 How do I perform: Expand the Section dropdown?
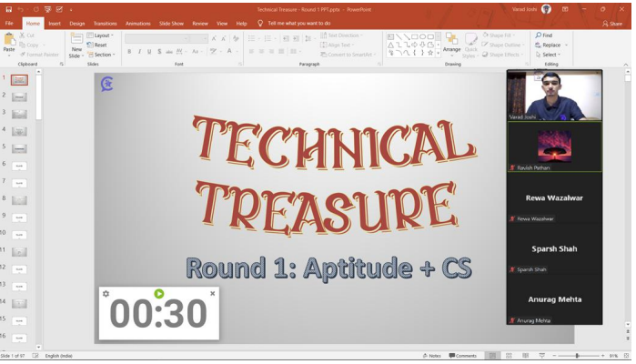tap(102, 55)
